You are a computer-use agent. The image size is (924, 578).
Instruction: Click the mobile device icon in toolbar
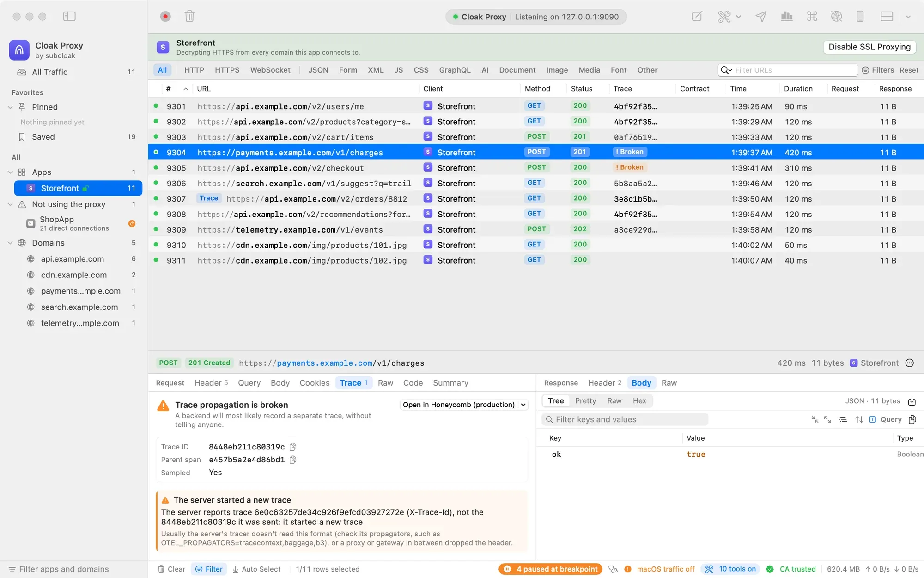tap(860, 17)
